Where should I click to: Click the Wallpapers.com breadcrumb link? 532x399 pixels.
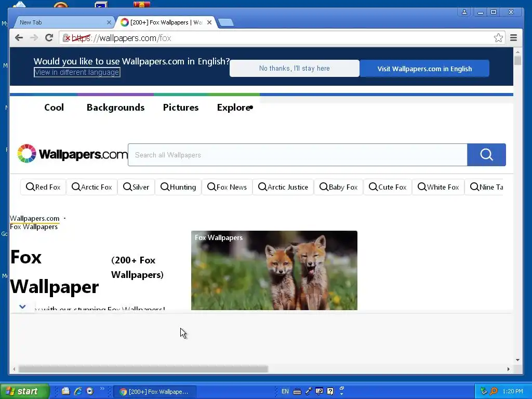(x=35, y=219)
